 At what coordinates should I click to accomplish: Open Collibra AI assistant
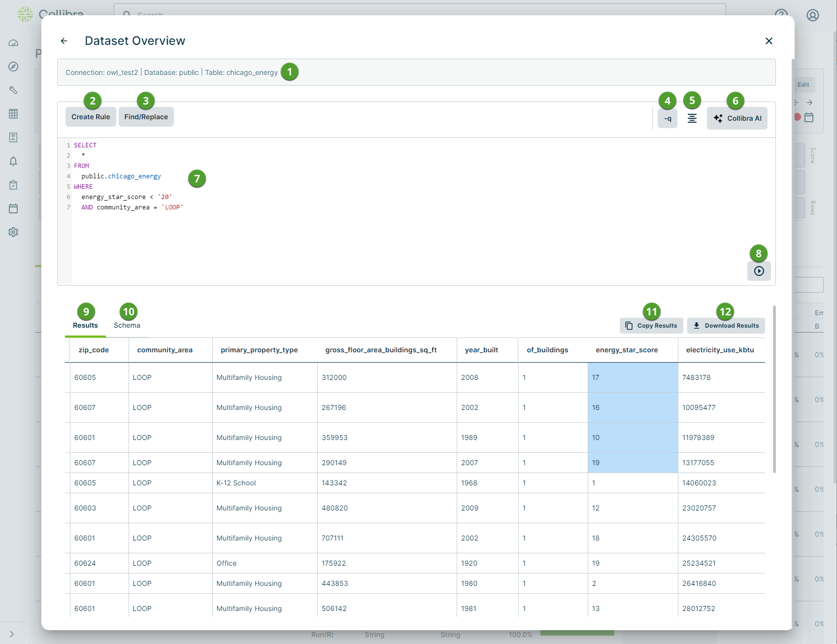coord(737,118)
